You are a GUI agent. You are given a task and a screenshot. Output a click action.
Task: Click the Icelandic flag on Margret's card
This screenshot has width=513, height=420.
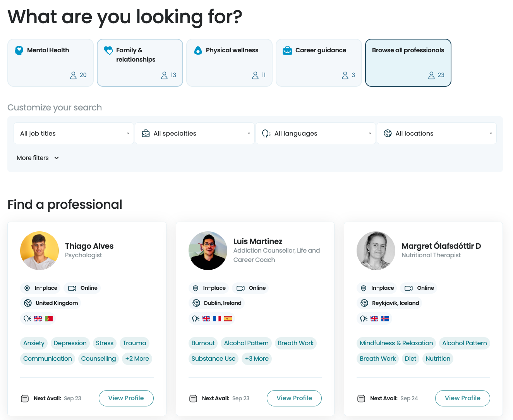pos(385,318)
